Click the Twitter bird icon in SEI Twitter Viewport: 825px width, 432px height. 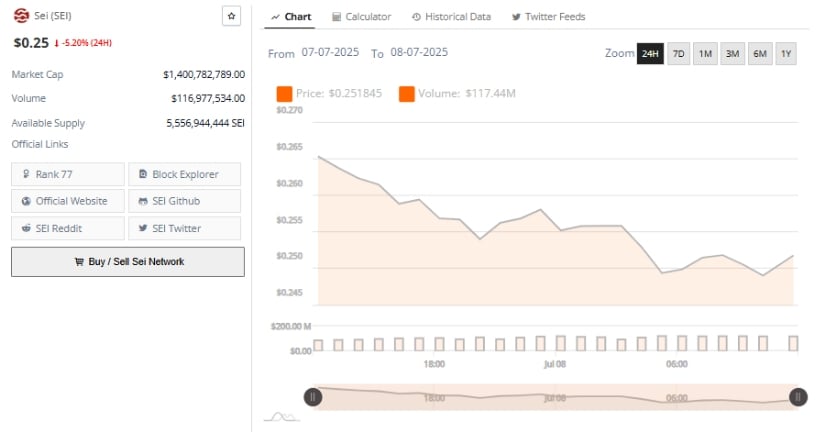coord(143,228)
